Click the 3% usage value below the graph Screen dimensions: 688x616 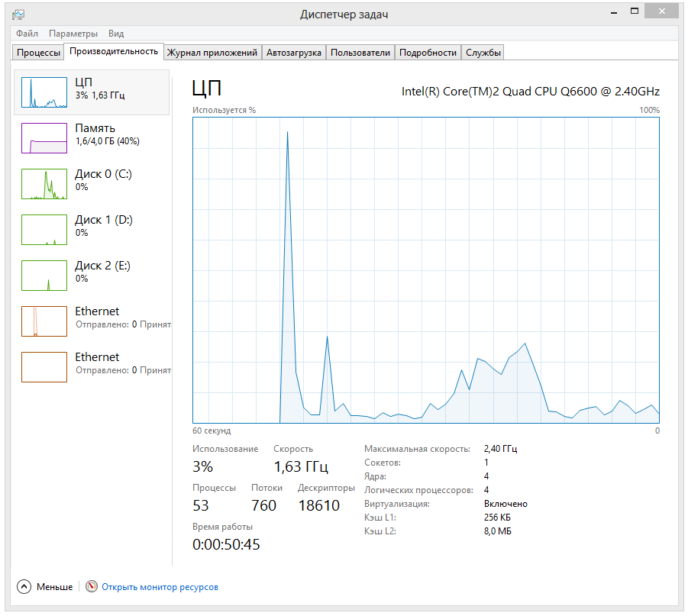pyautogui.click(x=202, y=466)
